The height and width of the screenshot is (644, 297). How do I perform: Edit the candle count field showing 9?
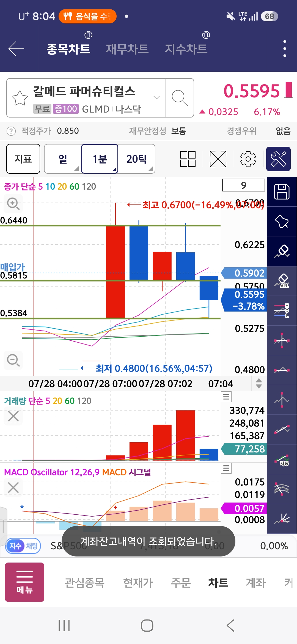click(x=244, y=185)
